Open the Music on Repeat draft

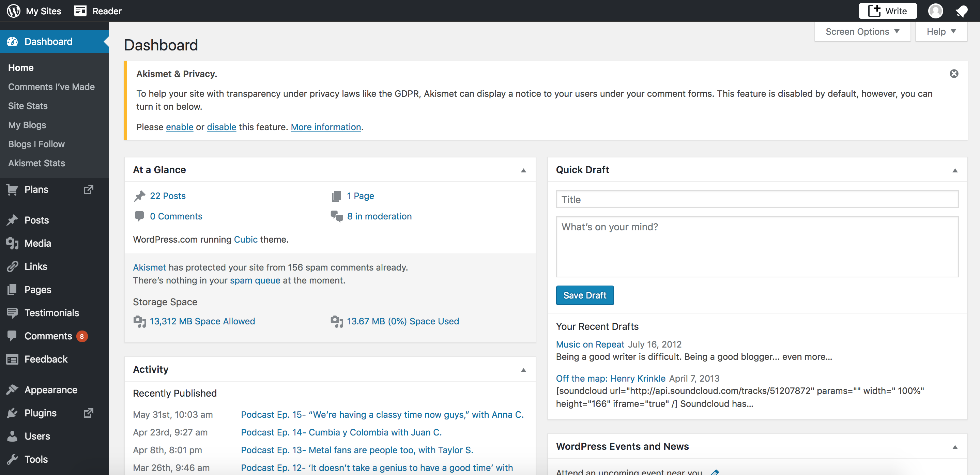pyautogui.click(x=590, y=344)
